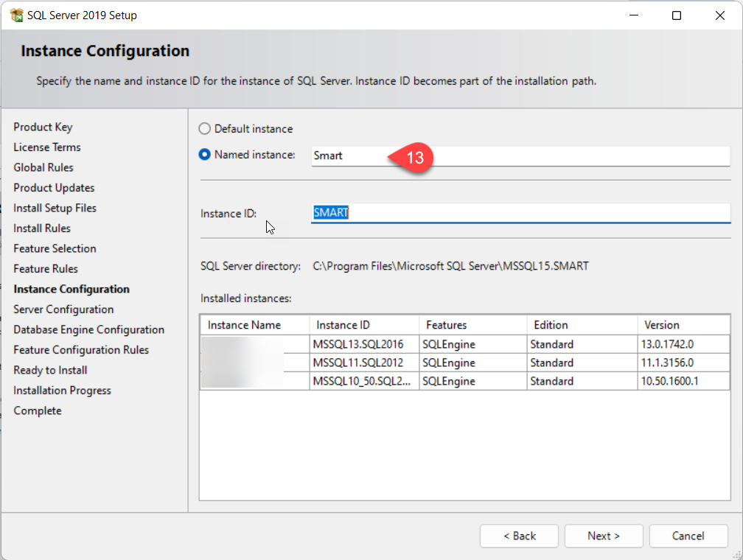Click the Install Setup Files step
The height and width of the screenshot is (560, 743).
55,209
